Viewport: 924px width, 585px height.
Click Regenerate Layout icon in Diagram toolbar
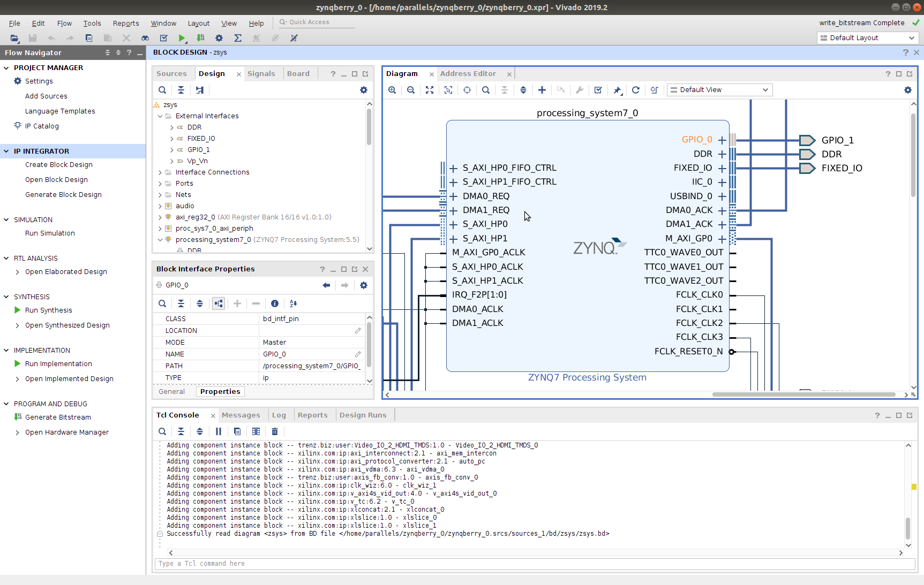[636, 90]
